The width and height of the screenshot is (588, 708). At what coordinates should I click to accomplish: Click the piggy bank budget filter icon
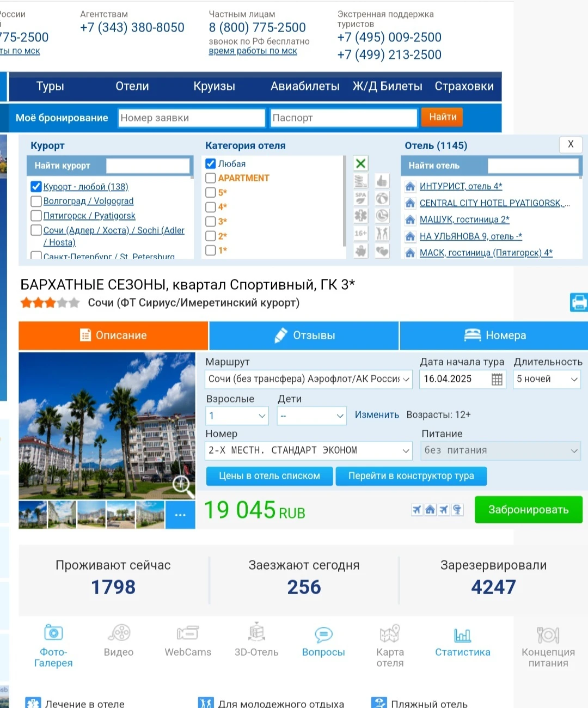360,251
